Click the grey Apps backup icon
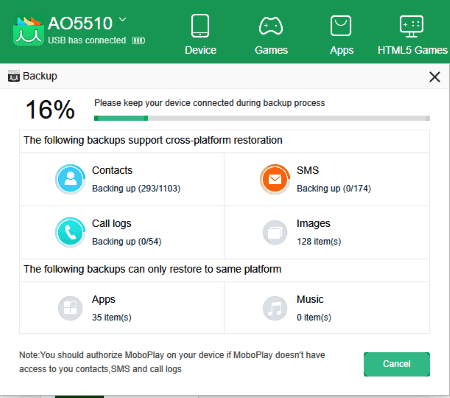Image resolution: width=450 pixels, height=398 pixels. pos(70,308)
